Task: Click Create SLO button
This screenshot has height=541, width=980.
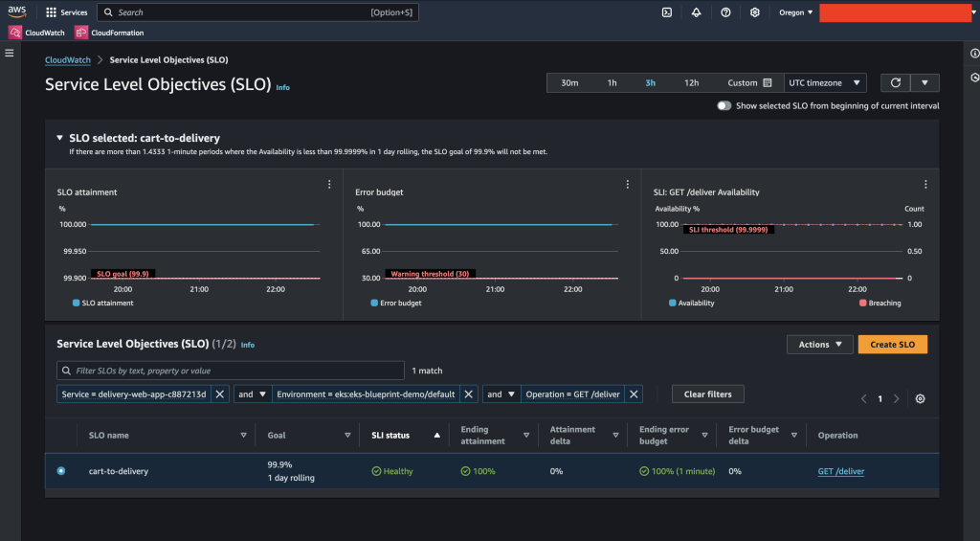Action: point(893,345)
